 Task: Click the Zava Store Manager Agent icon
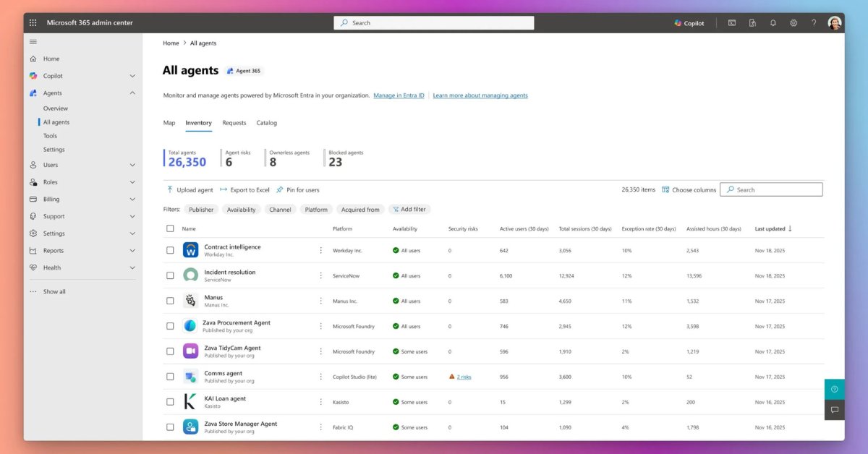[191, 427]
